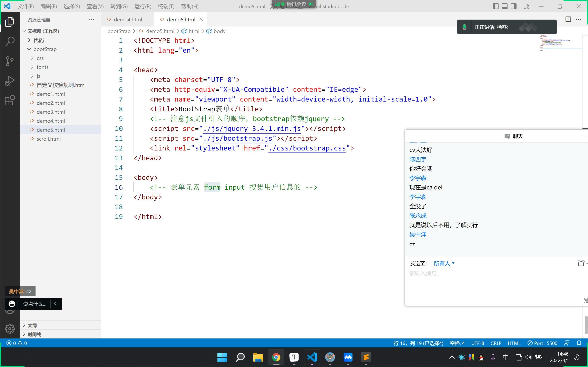
Task: Open the Source Control view
Action: pos(10,61)
